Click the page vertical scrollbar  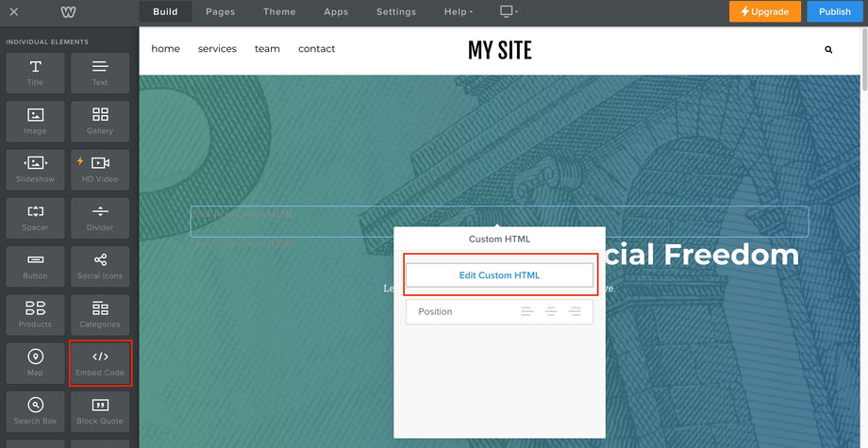(x=864, y=58)
